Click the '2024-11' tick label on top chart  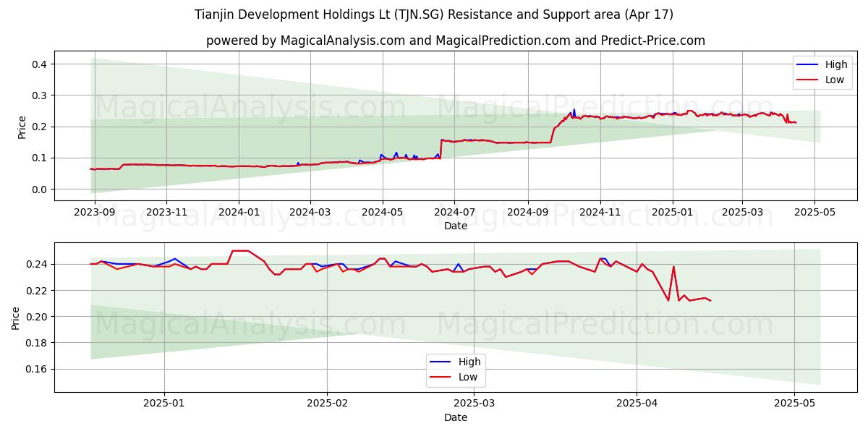[x=600, y=213]
